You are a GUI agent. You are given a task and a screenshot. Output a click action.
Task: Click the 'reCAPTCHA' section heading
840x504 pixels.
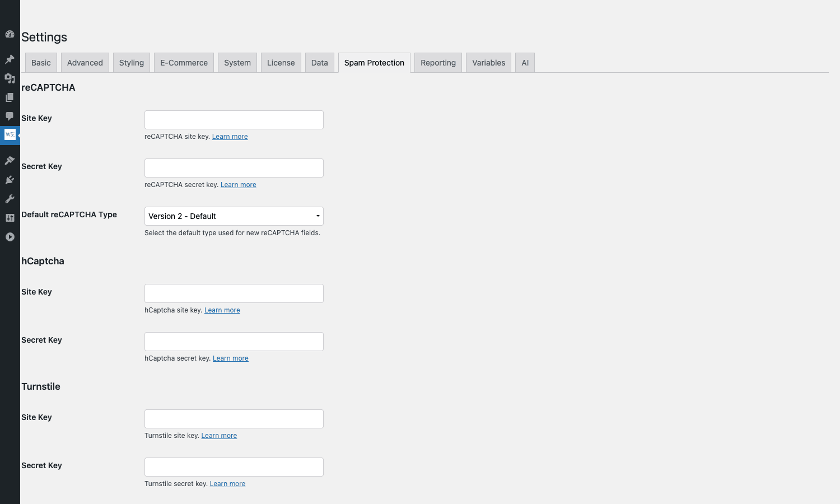48,87
